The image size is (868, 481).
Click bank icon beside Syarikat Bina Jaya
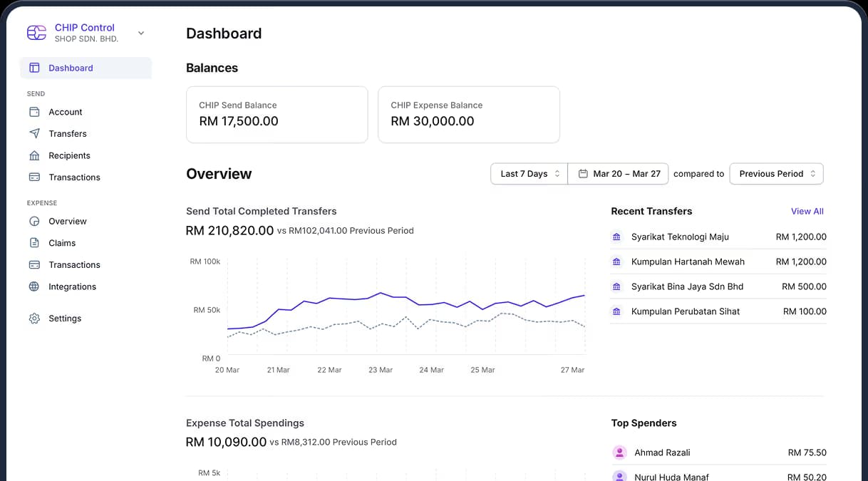617,286
